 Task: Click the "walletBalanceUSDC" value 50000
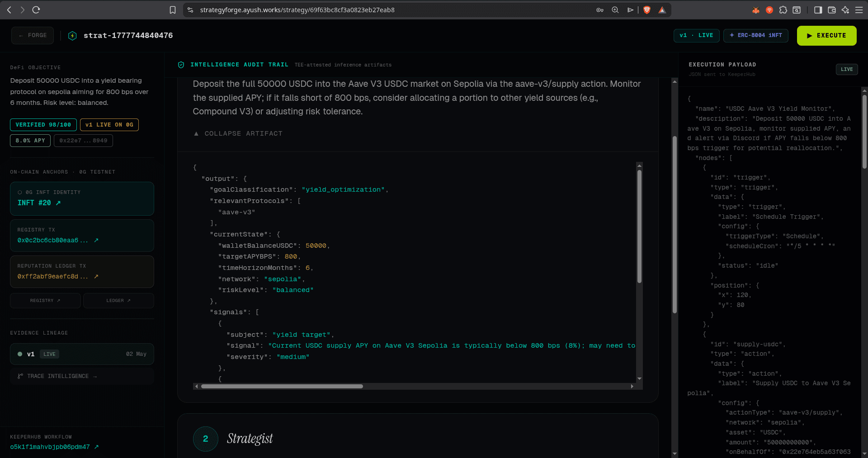click(x=316, y=246)
